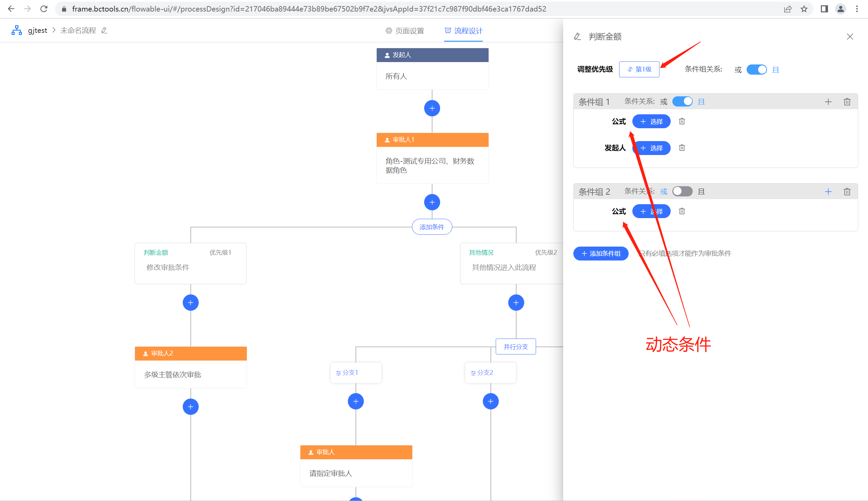Open the 判断金额 condition card
Image resolution: width=868 pixels, height=501 pixels.
tap(191, 264)
